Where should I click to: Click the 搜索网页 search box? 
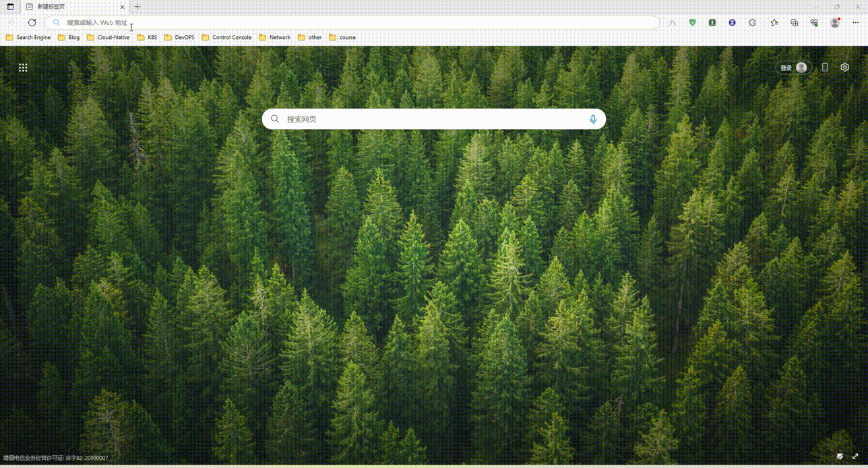[x=434, y=119]
